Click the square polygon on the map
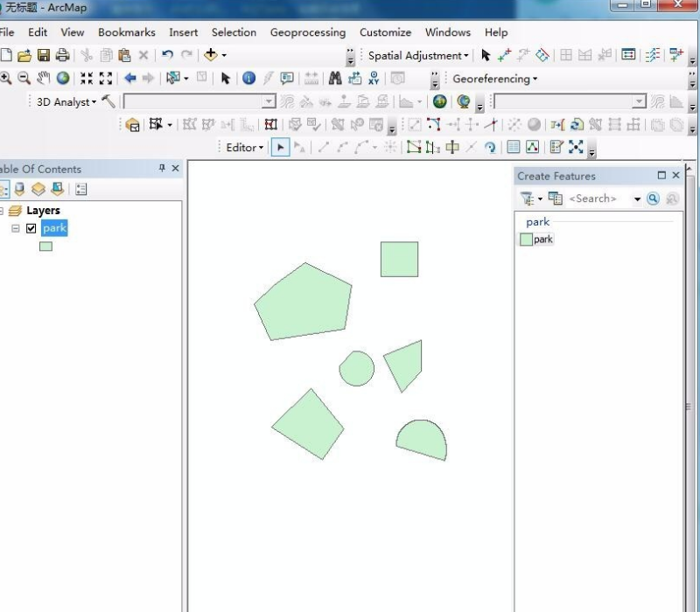 [399, 259]
